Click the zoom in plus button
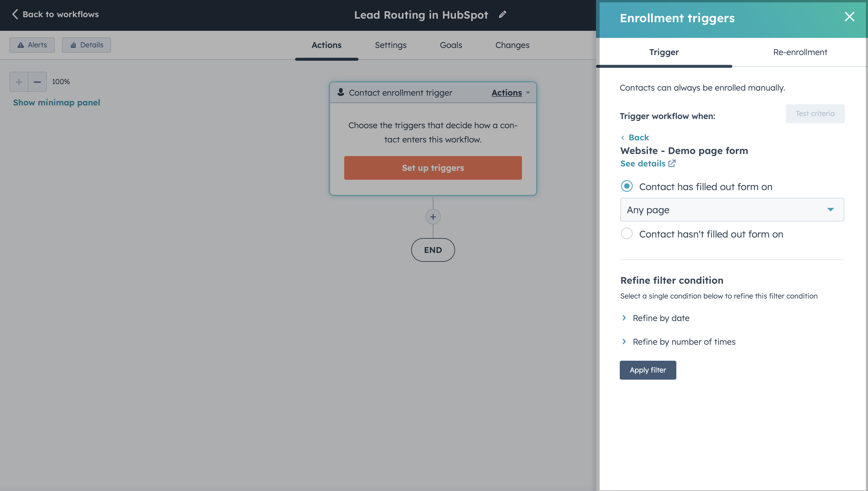The width and height of the screenshot is (868, 491). pos(19,82)
